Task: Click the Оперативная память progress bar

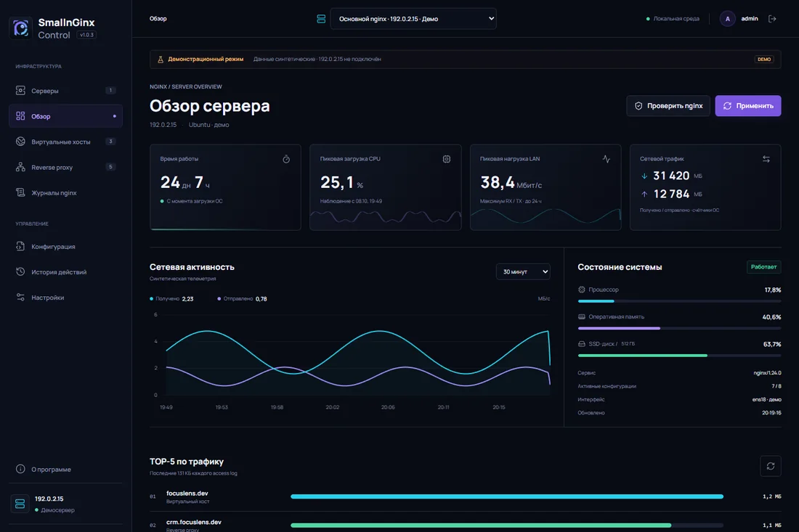Action: pyautogui.click(x=679, y=328)
